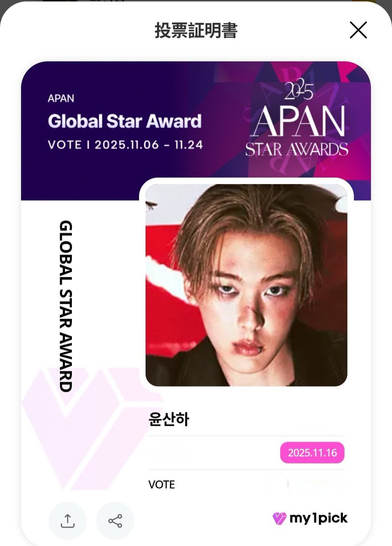Click the blurred text beside the date badge
Screen dimensions: 392x546
(169, 453)
